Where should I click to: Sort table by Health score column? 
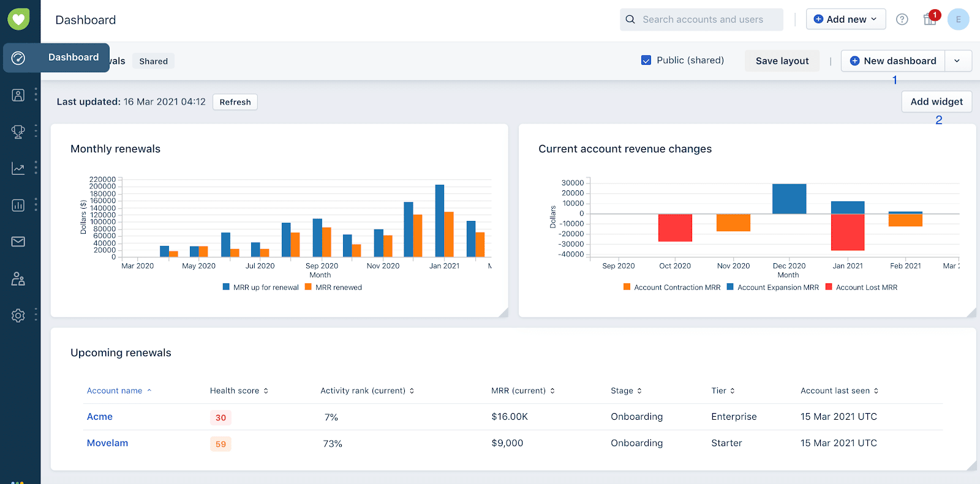(239, 390)
